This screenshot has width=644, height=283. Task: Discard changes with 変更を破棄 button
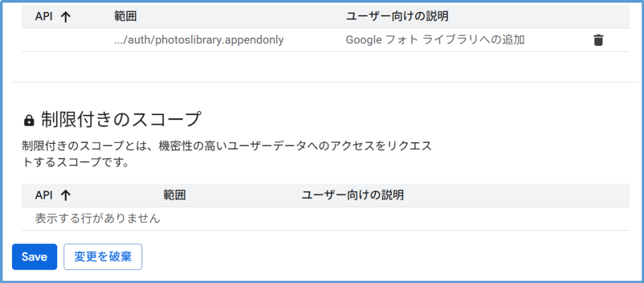pyautogui.click(x=103, y=257)
